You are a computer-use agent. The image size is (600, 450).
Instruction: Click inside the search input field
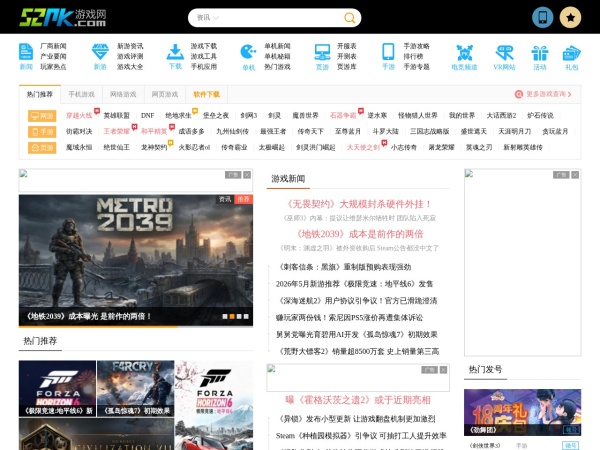point(279,18)
